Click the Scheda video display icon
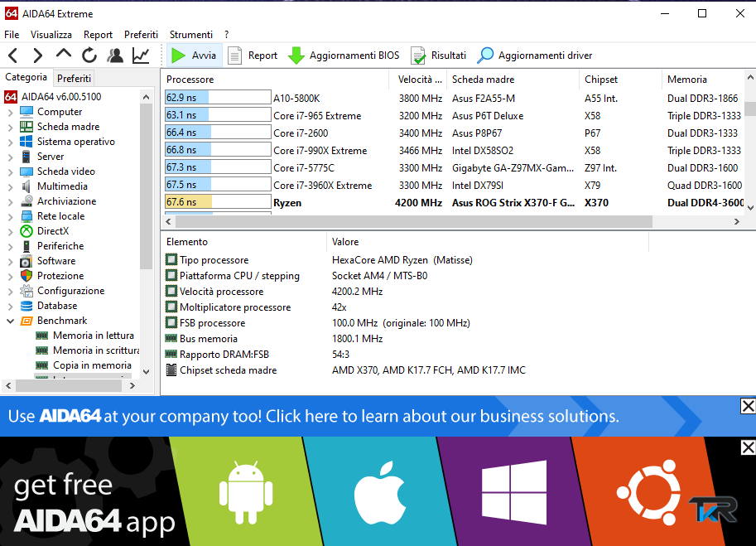Viewport: 756px width, 546px height. pos(26,172)
